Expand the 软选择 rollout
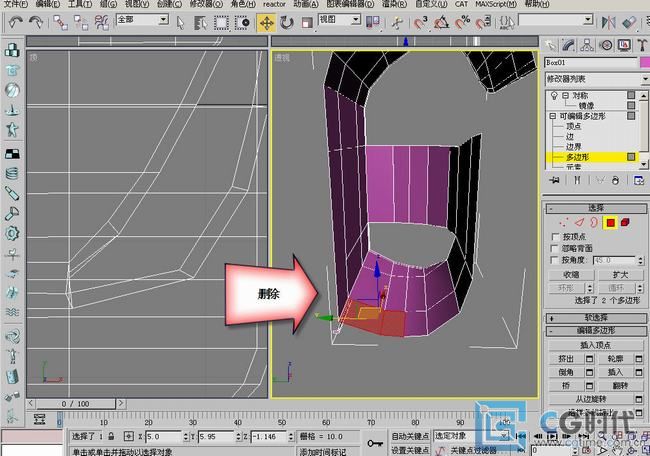 [596, 318]
